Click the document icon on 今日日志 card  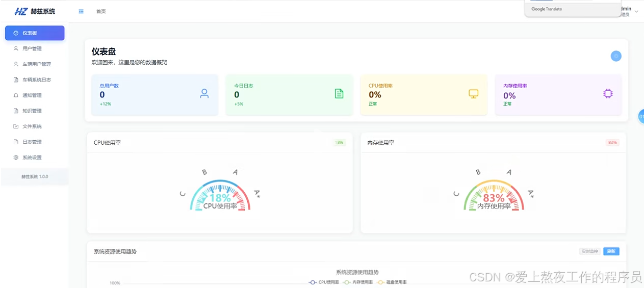pos(339,94)
